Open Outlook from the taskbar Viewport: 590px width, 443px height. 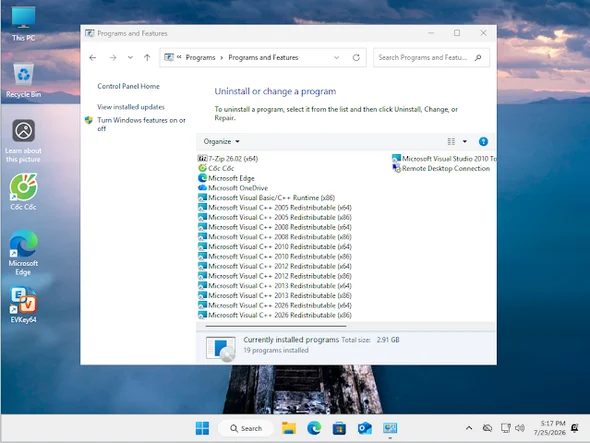[365, 428]
